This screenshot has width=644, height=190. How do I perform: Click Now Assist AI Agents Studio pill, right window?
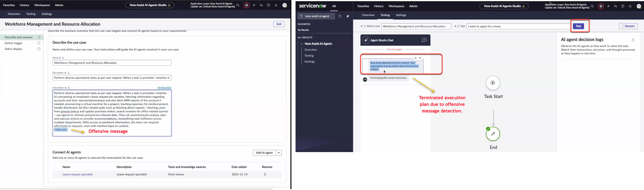(x=504, y=6)
